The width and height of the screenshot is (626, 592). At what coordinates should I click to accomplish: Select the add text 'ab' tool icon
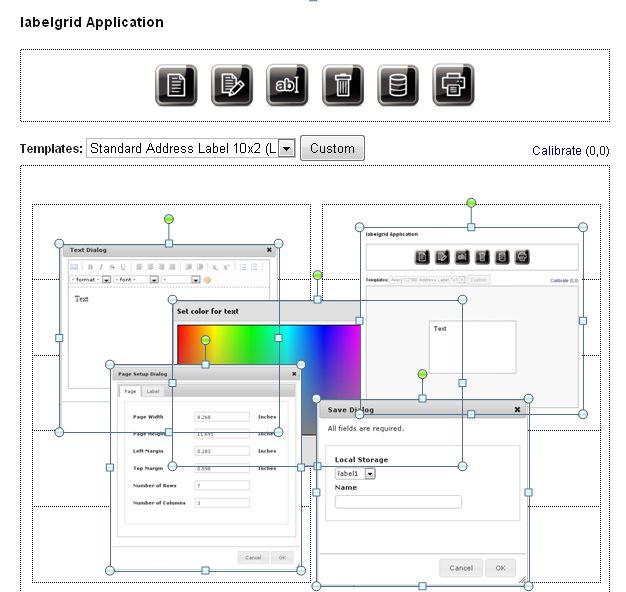(287, 85)
